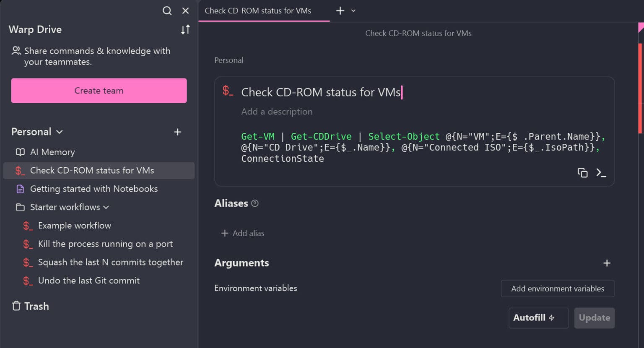Open the Aliases help question mark icon

[x=254, y=203]
